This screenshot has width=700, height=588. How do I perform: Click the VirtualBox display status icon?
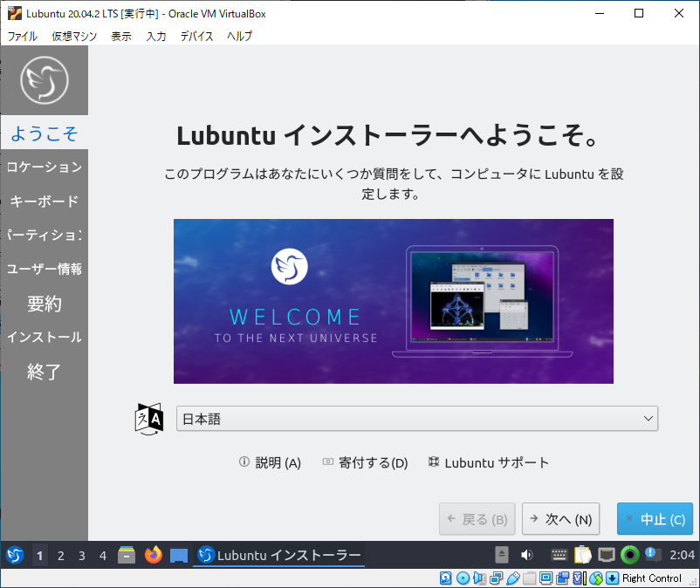click(546, 578)
